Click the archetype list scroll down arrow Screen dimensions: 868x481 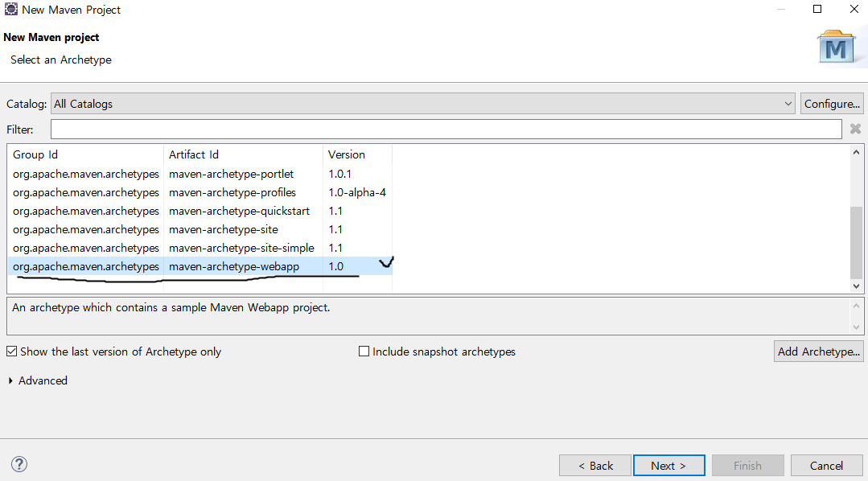coord(856,286)
